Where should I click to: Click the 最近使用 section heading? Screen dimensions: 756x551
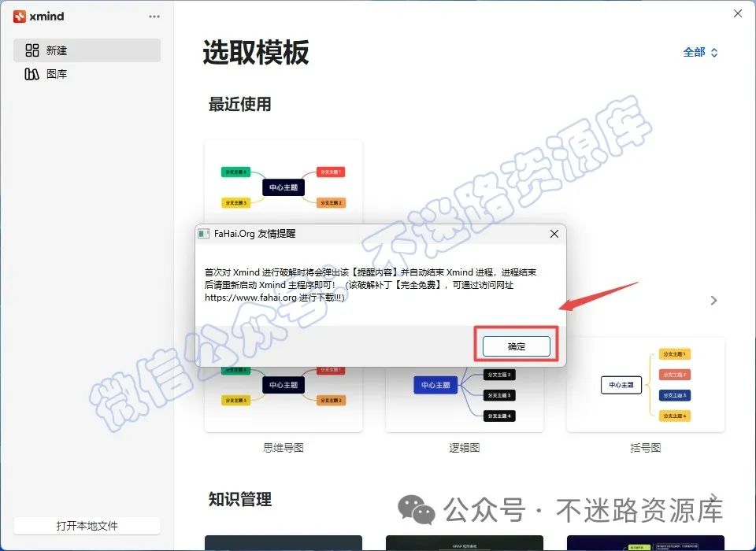[x=239, y=104]
